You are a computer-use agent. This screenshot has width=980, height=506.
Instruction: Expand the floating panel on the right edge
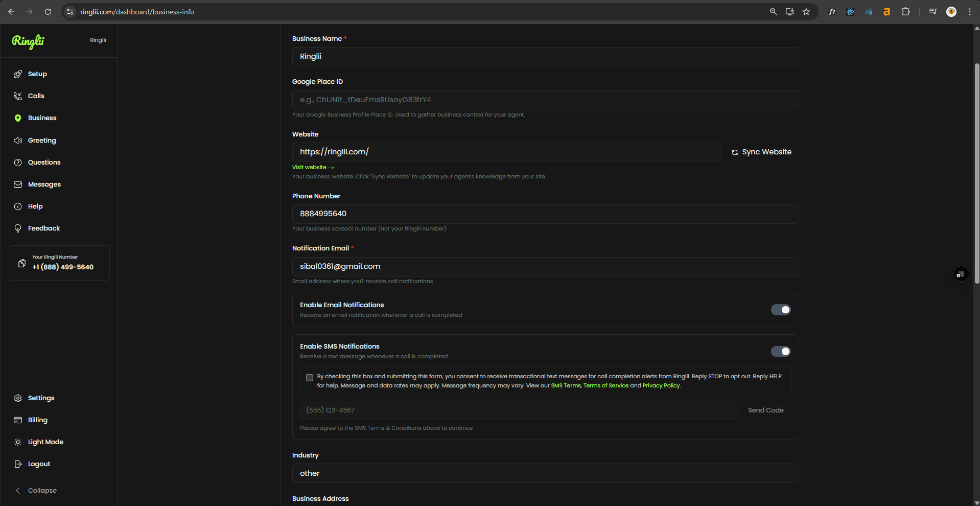pos(961,274)
